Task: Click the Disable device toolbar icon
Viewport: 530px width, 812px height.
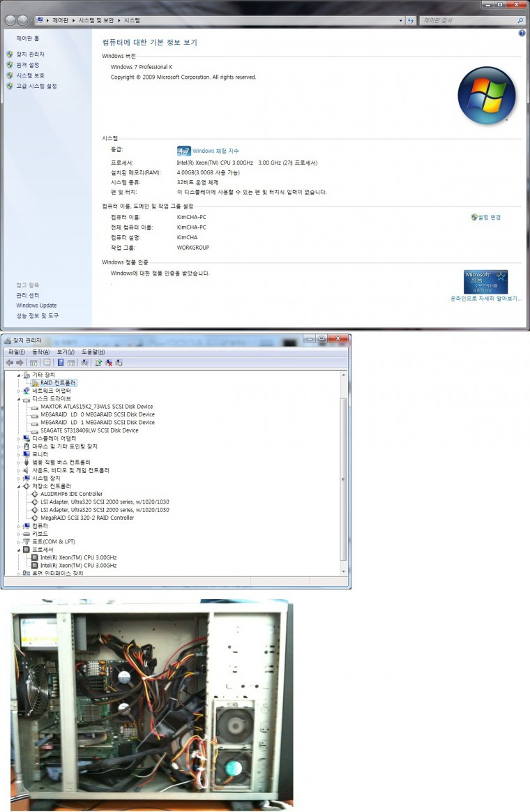Action: coord(119,363)
